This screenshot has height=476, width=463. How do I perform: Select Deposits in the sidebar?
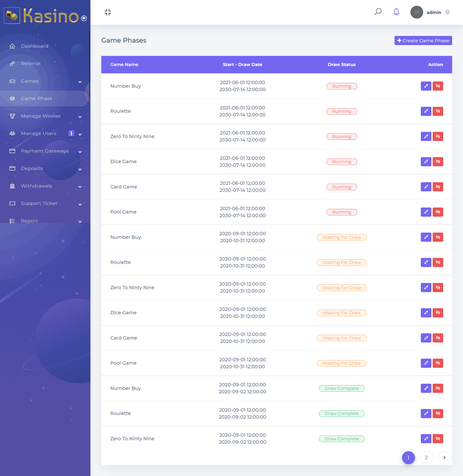(32, 168)
